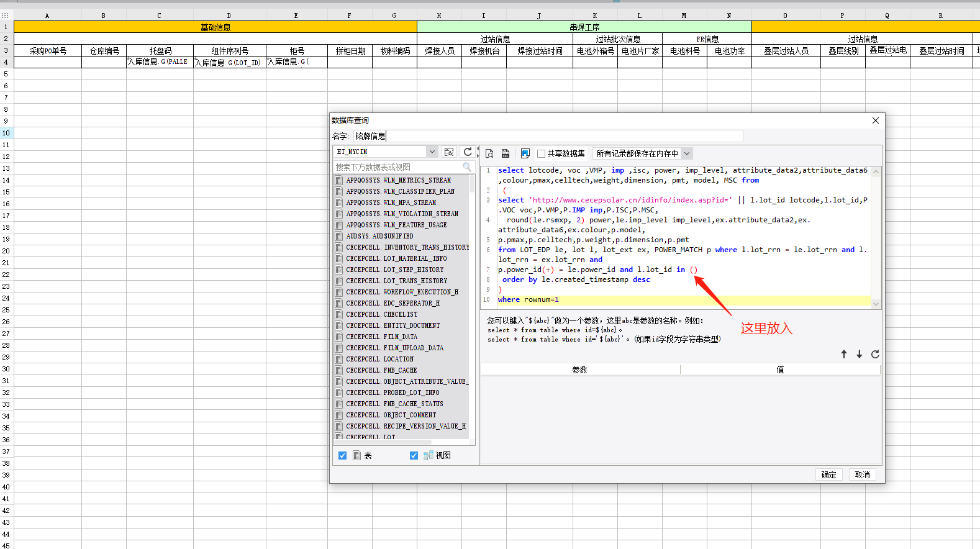Click the blue stored procedure editor icon

(x=525, y=153)
